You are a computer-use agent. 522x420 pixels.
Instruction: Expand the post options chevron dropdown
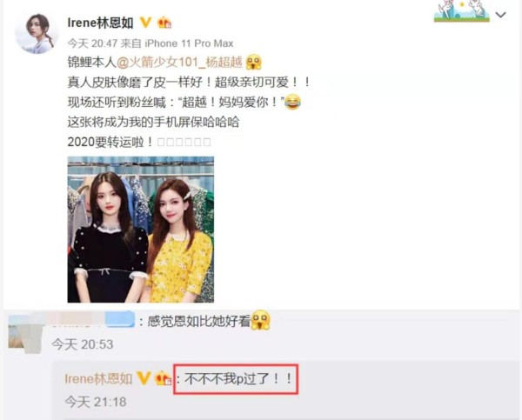pos(501,15)
